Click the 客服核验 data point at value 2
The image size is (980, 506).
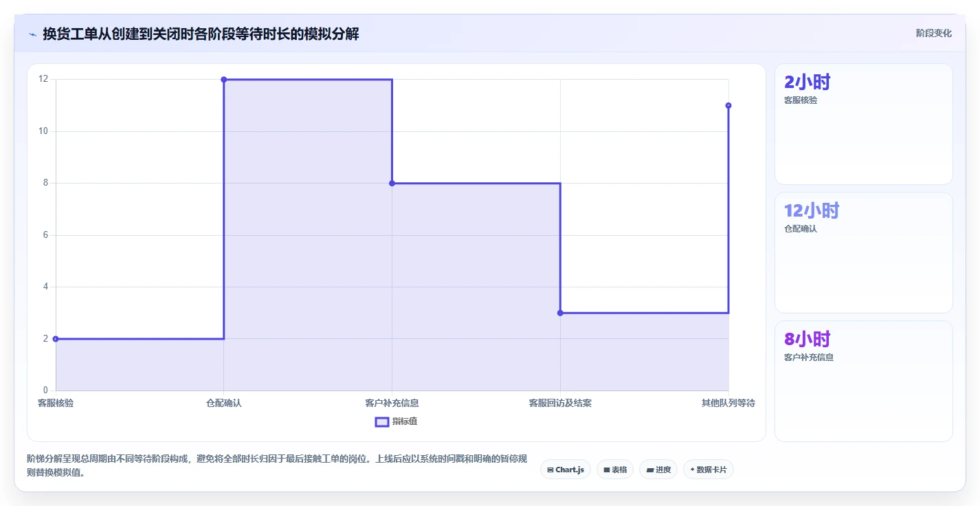click(x=56, y=339)
